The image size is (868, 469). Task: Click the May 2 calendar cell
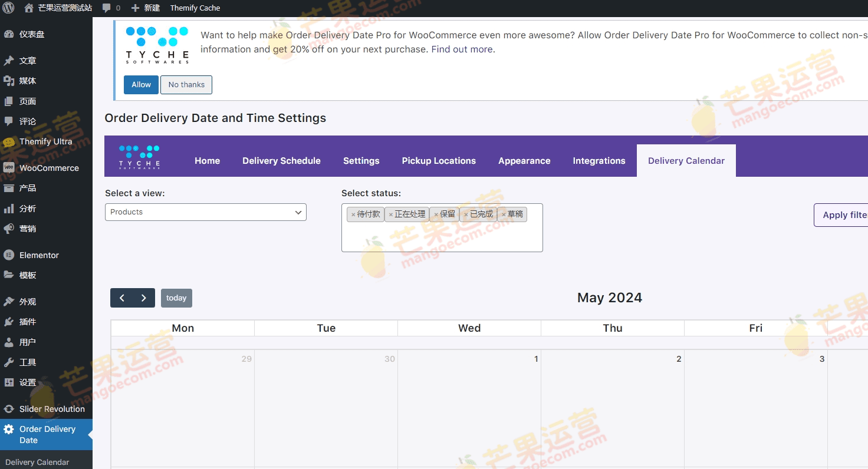[x=613, y=408]
